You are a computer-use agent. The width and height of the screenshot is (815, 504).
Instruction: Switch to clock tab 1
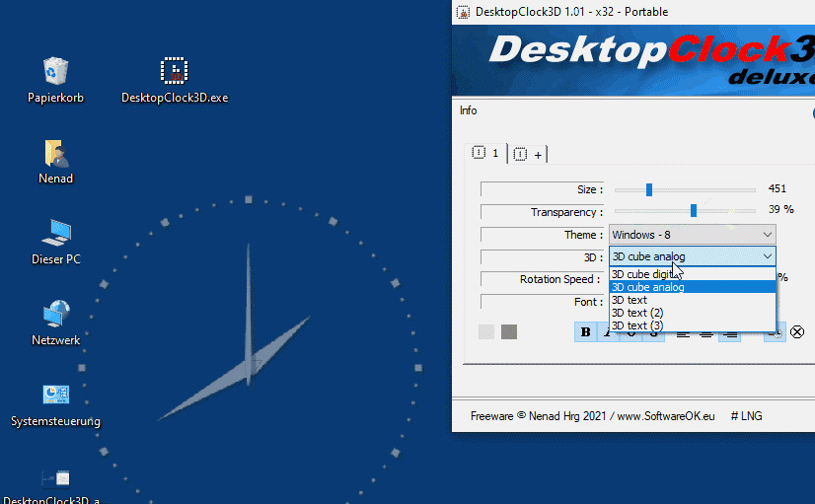(485, 153)
